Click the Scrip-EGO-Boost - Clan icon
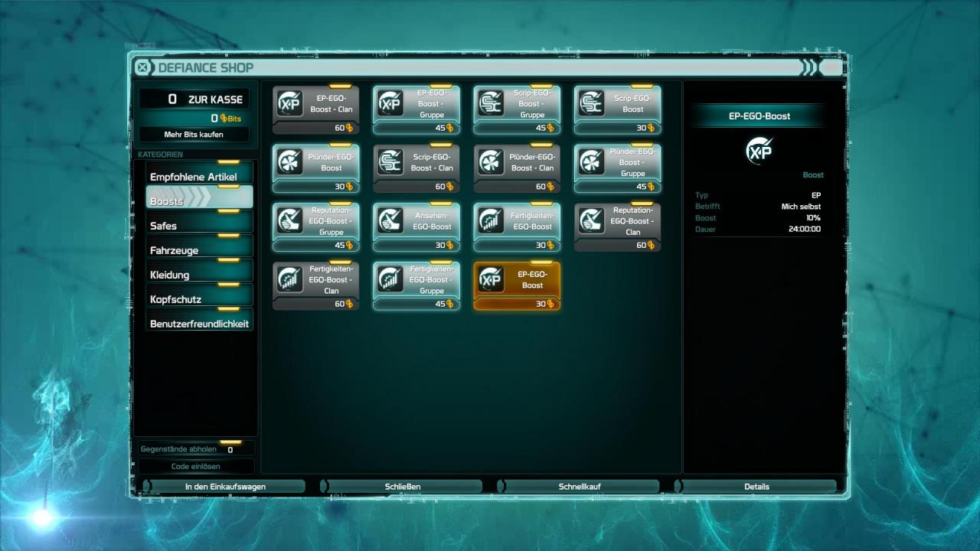Viewport: 980px width, 551px height. (x=390, y=162)
